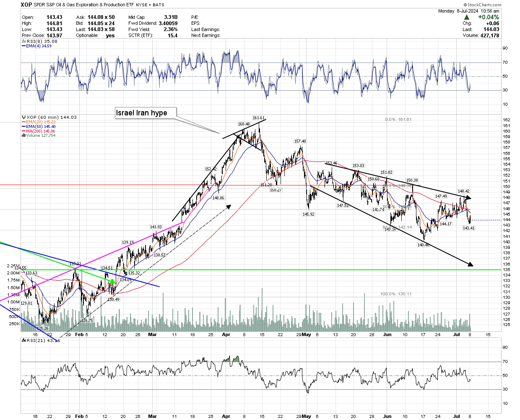Click the '100.0%: 130.11' Fibonacci level label
Screen dimensions: 520x420
pyautogui.click(x=396, y=294)
